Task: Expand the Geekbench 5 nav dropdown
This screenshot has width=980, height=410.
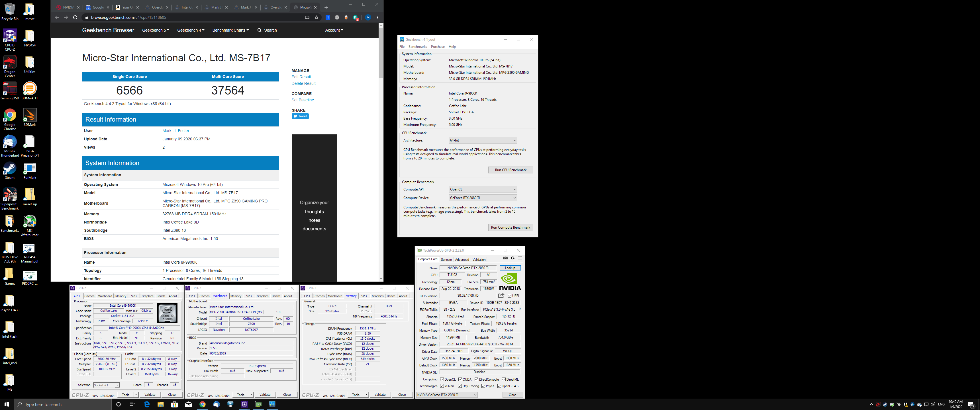Action: pos(155,30)
